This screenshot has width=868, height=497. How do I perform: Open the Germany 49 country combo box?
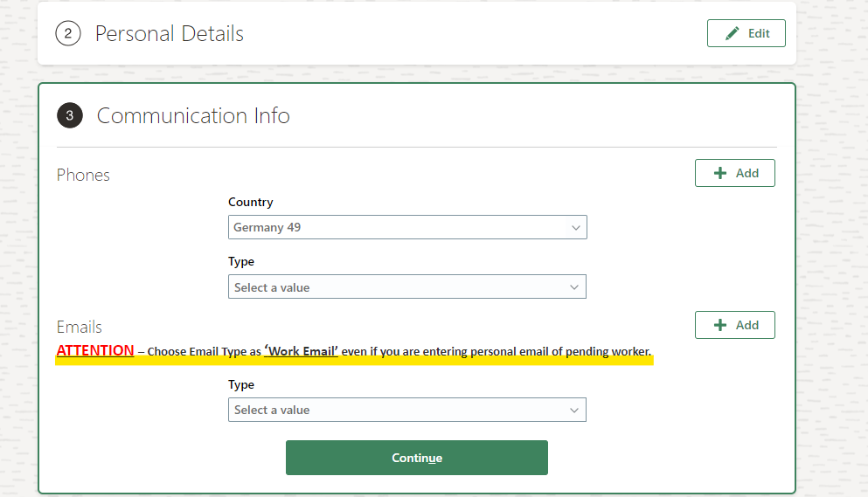(x=407, y=227)
